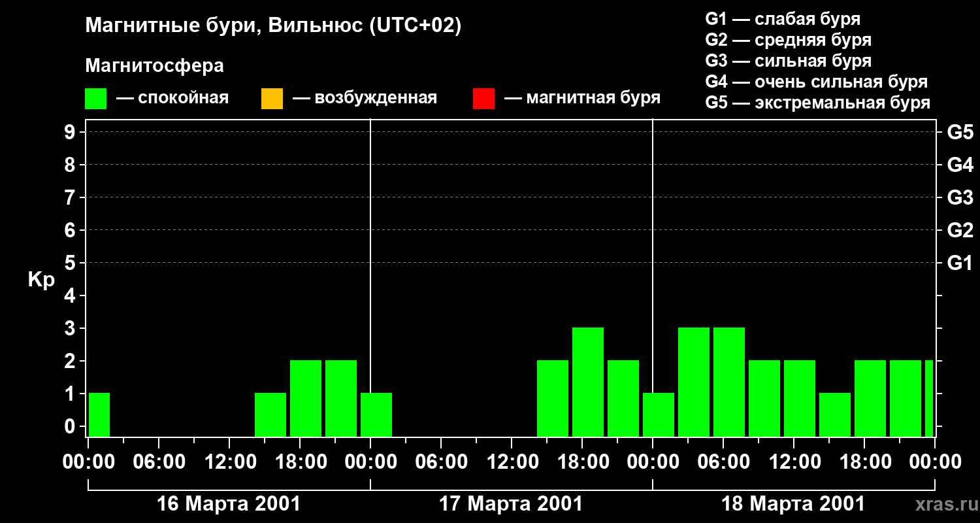This screenshot has height=523, width=980.
Task: Click the 'G1' right axis label
Action: [x=960, y=263]
